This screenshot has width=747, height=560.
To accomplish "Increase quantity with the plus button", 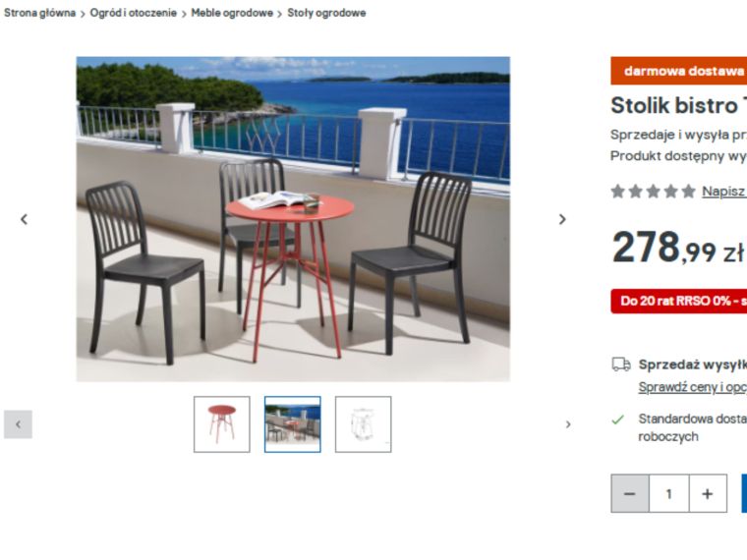I will [x=708, y=493].
